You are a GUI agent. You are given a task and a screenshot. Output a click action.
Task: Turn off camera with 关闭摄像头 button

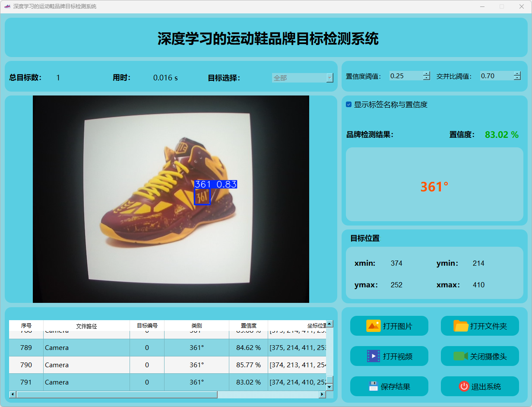[480, 356]
